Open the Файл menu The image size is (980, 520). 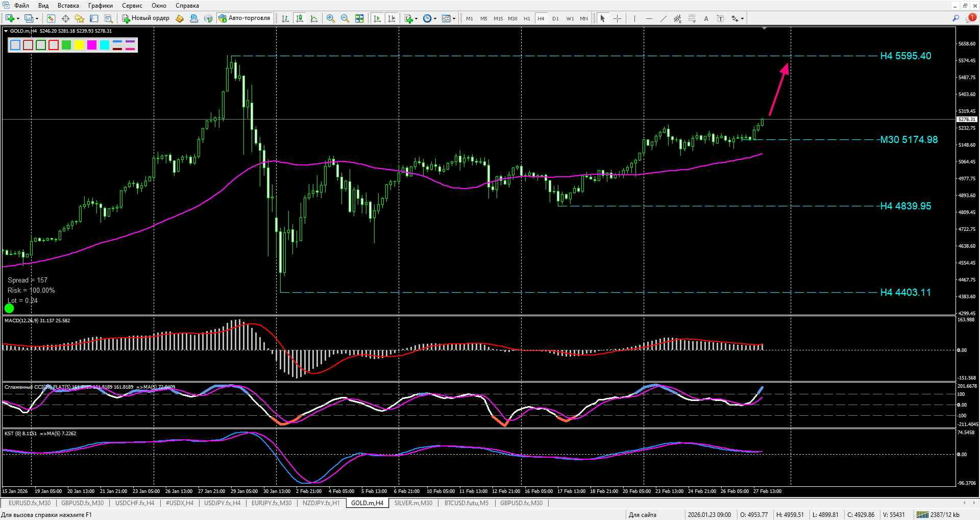point(21,6)
